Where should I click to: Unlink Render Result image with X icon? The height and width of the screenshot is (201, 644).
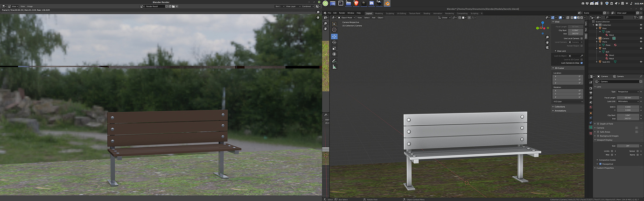click(177, 7)
